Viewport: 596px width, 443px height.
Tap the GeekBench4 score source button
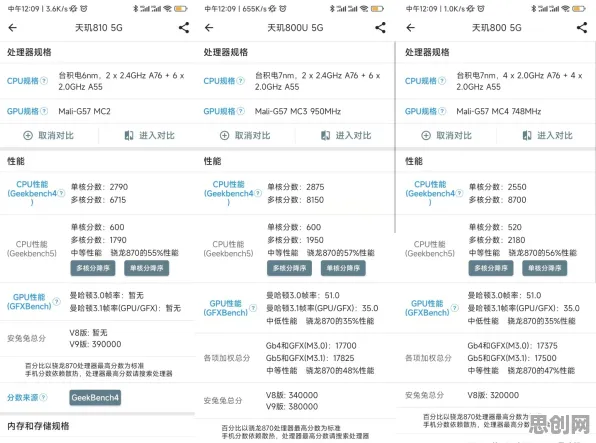point(95,398)
